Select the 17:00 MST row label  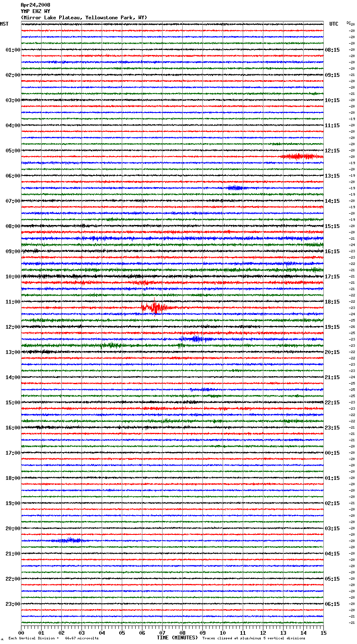13,453
